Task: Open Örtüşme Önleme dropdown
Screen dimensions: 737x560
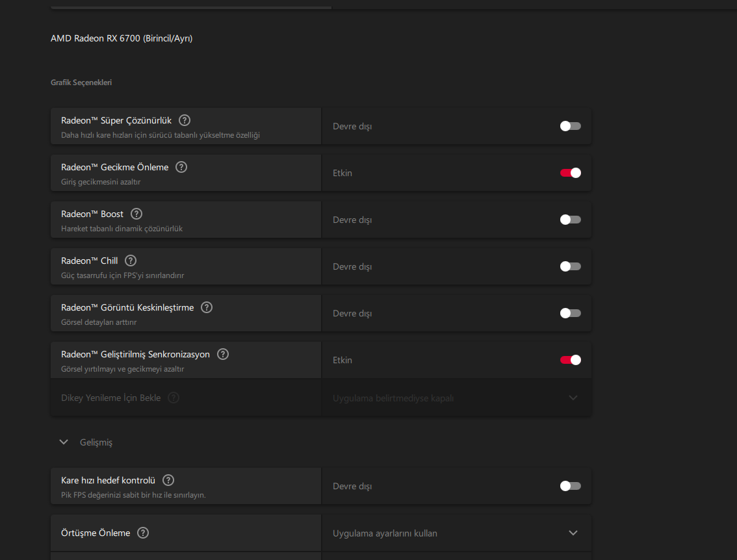Action: tap(456, 533)
